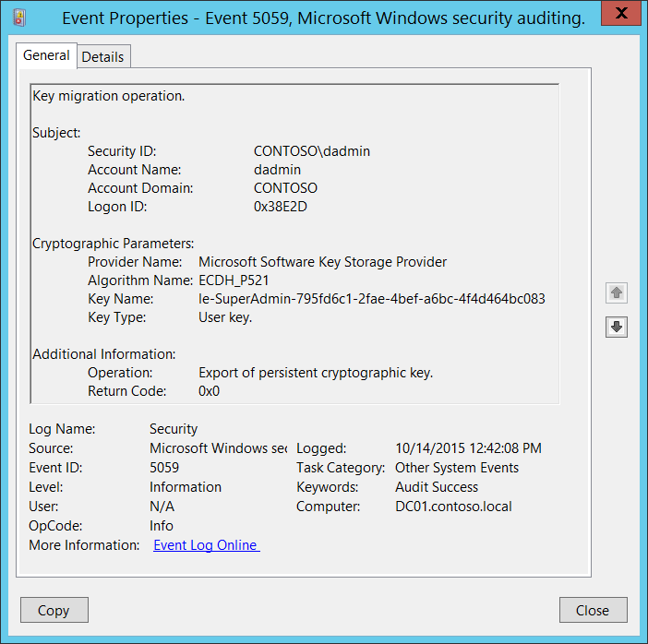This screenshot has height=644, width=648.
Task: Click the 'Key migration operation.' description text
Action: (108, 95)
